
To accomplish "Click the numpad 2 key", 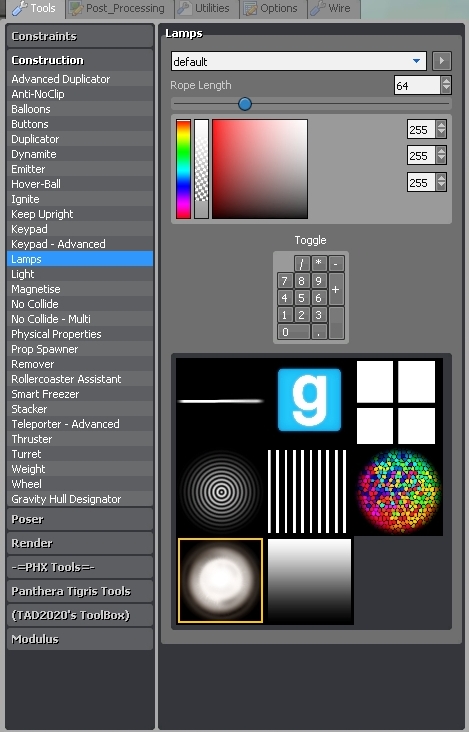I will pyautogui.click(x=301, y=315).
